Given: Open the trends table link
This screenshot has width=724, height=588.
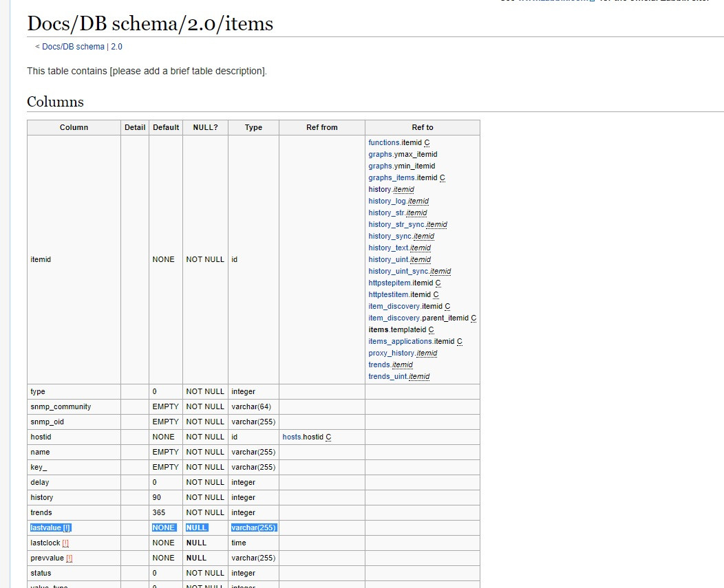Looking at the screenshot, I should (x=379, y=364).
